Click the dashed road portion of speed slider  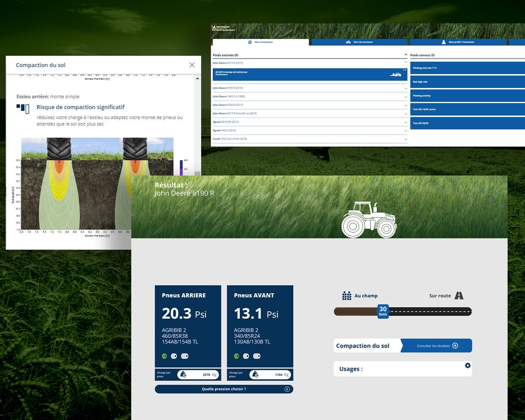[x=430, y=311]
